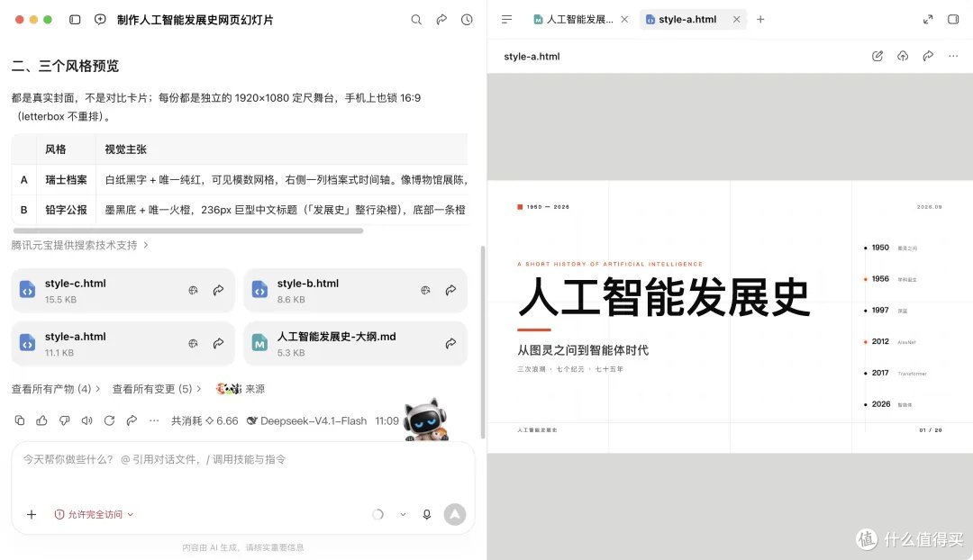Image resolution: width=973 pixels, height=560 pixels.
Task: Open more response actions ellipsis
Action: pos(154,420)
